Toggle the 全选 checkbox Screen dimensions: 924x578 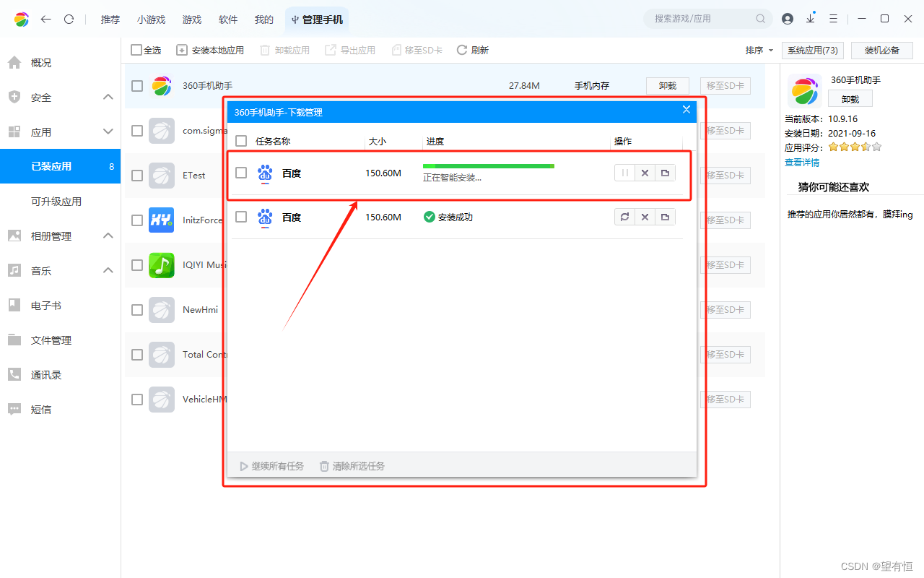136,50
